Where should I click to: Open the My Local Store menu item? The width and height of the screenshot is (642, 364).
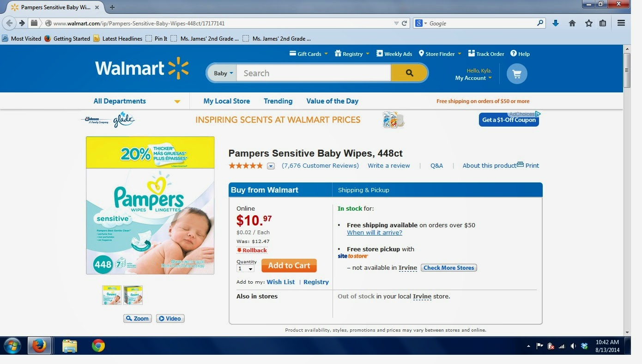point(226,101)
